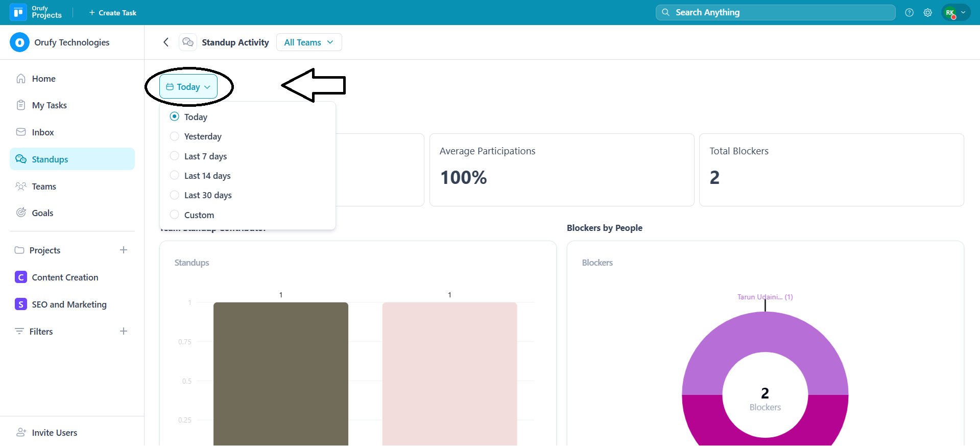Expand the All Teams dropdown
Viewport: 980px width, 446px height.
308,42
